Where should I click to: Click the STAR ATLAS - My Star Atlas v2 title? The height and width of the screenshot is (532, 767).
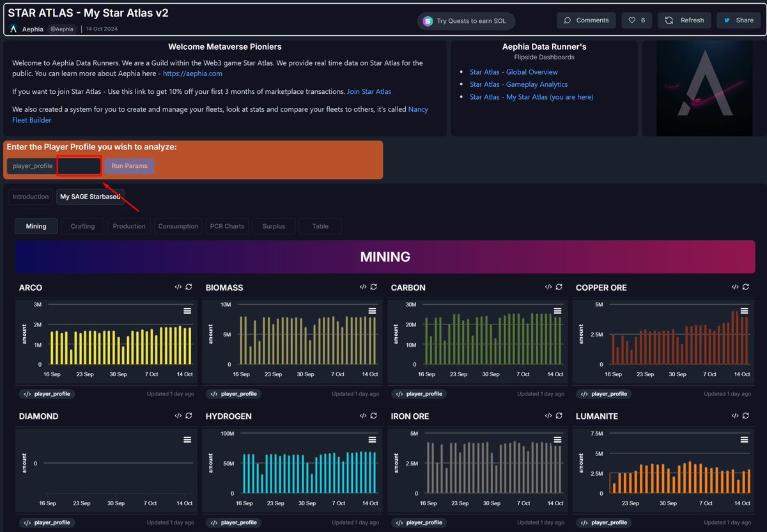88,13
